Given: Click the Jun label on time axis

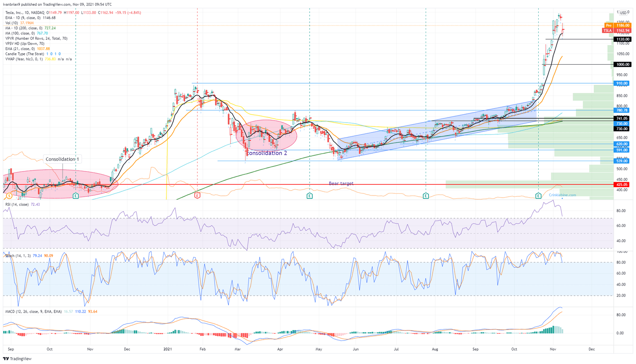Looking at the screenshot, I should [x=356, y=349].
